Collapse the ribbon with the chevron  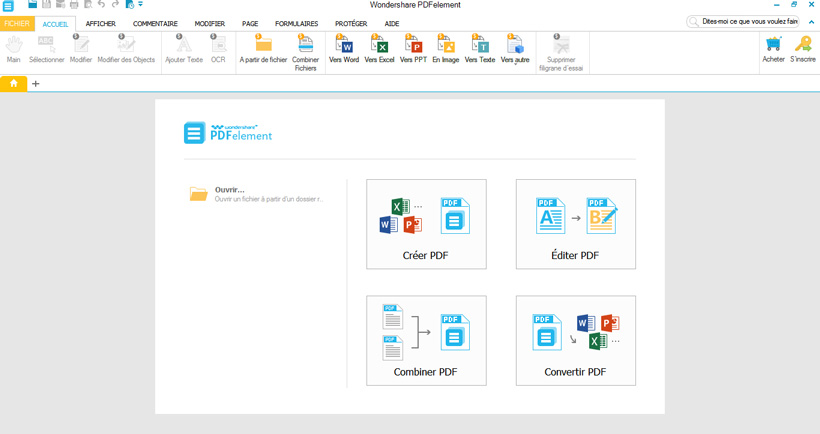point(811,22)
